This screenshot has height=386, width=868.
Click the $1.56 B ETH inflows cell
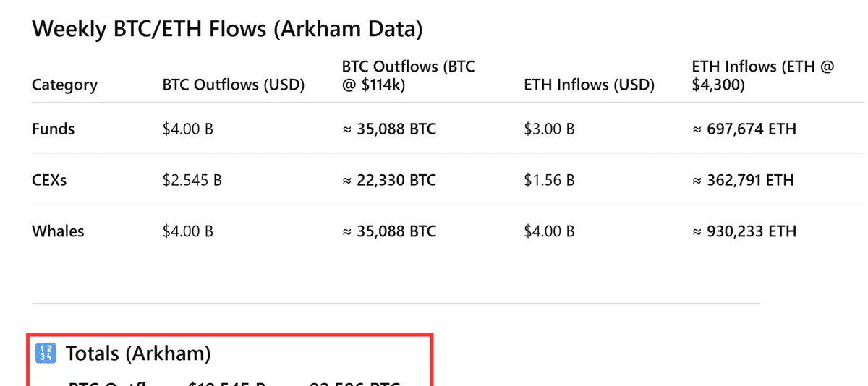pyautogui.click(x=549, y=180)
